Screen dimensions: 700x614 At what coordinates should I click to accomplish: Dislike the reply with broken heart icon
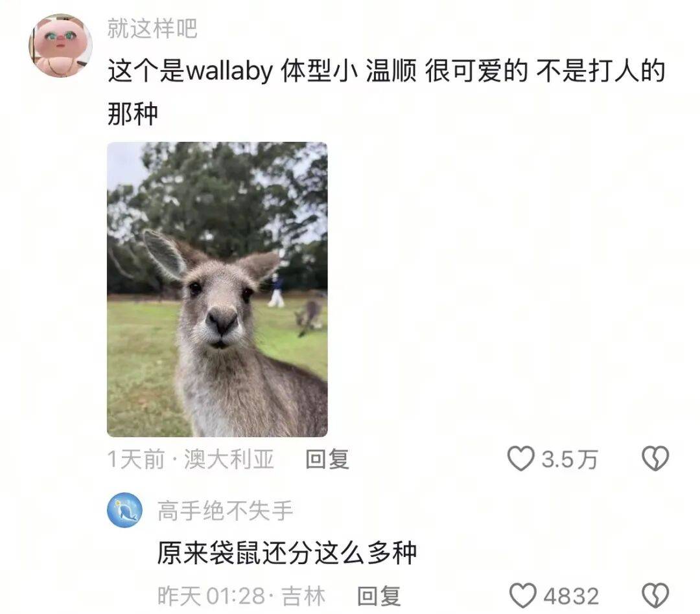point(655,596)
